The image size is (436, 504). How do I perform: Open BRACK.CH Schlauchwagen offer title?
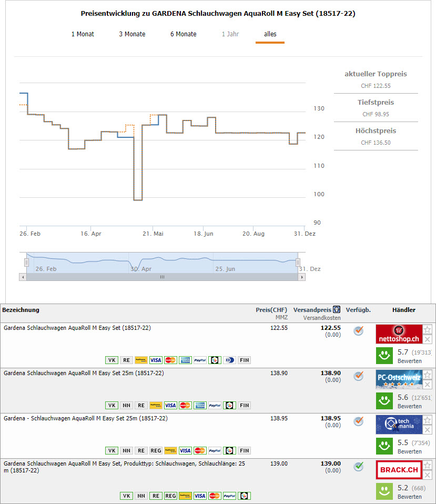tap(124, 467)
